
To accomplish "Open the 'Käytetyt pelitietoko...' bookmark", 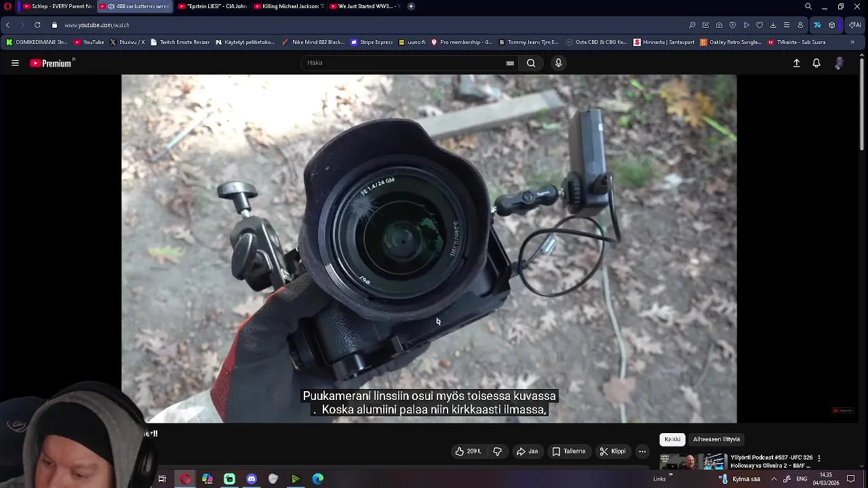I will click(x=245, y=42).
